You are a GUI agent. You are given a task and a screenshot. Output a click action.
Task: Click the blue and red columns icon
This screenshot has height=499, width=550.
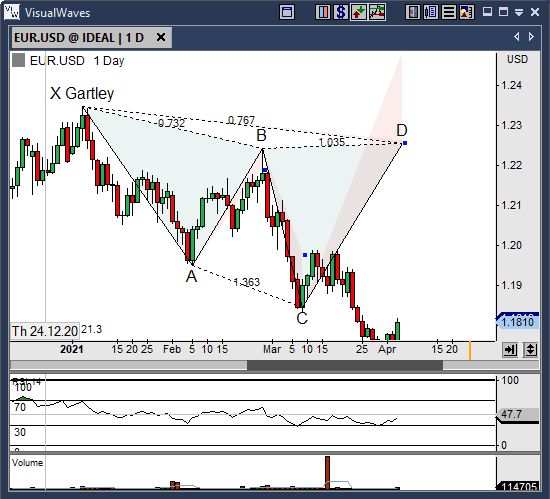coord(323,13)
